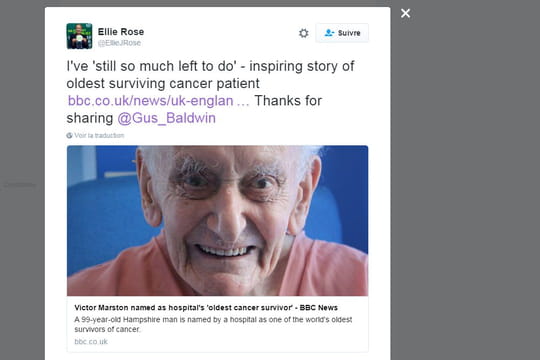Screen dimensions: 540x360
Task: Close the tweet popup with the X icon
Action: tap(405, 13)
